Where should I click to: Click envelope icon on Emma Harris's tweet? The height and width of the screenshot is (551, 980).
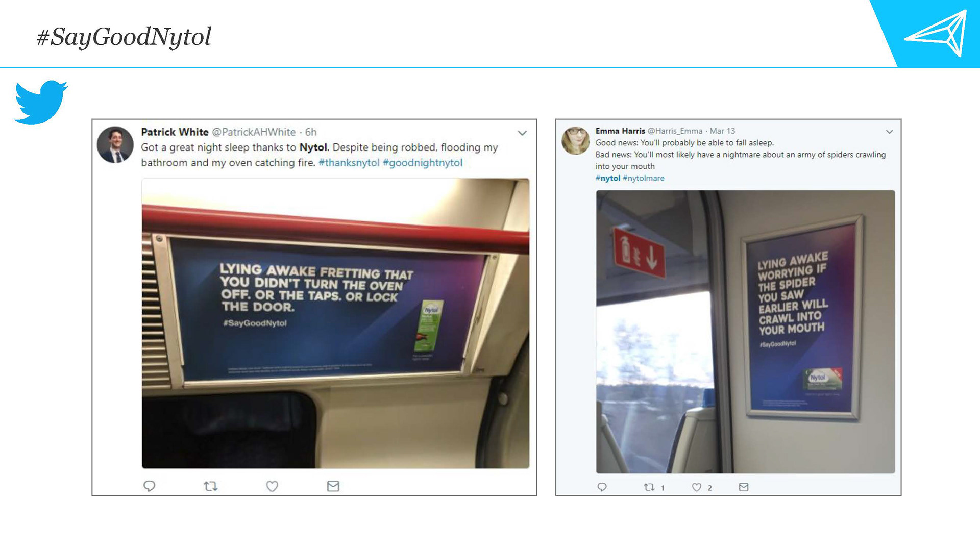(x=744, y=487)
